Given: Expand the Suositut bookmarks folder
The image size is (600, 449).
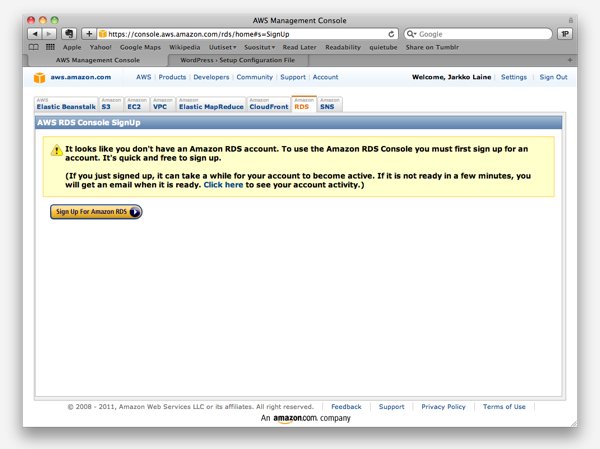Looking at the screenshot, I should click(259, 47).
